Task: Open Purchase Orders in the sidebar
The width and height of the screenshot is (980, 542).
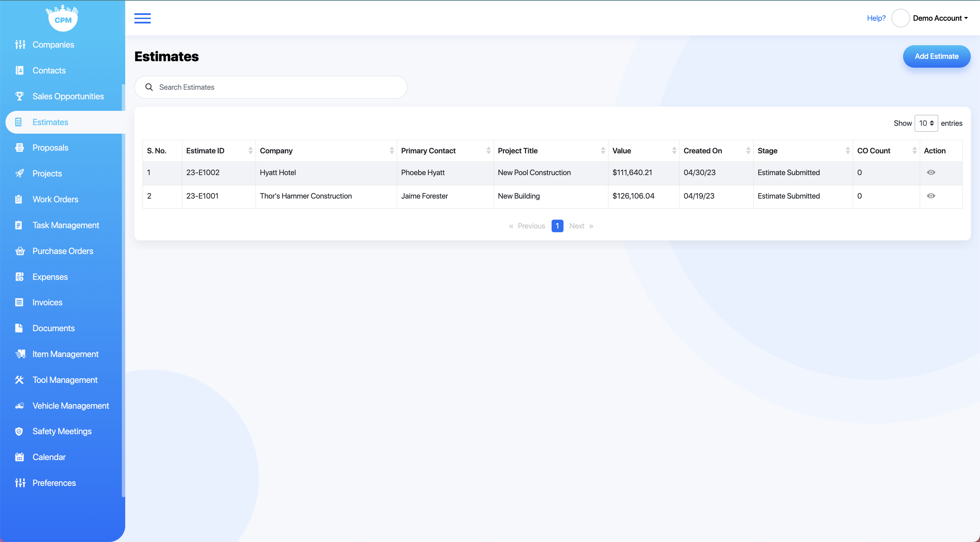Action: [63, 251]
